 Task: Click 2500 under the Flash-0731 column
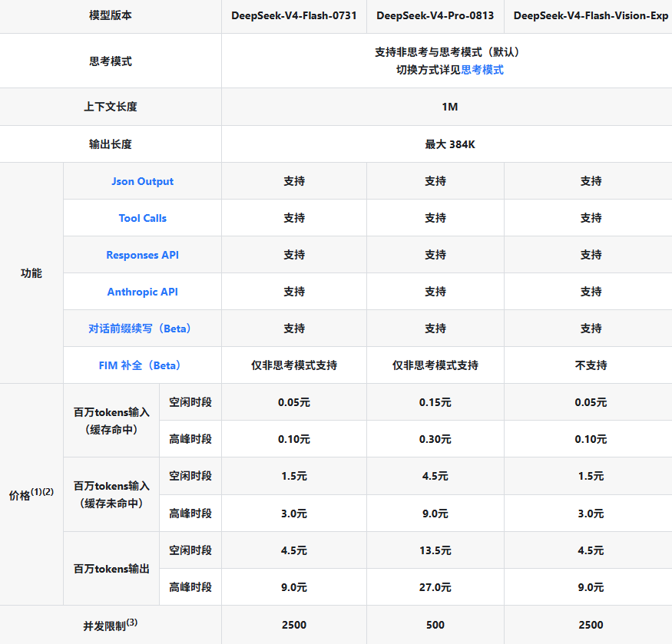[294, 625]
